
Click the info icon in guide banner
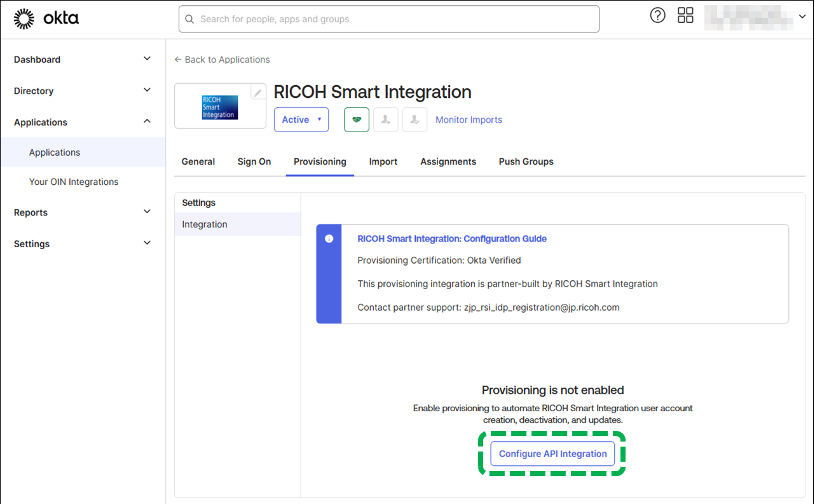(329, 239)
